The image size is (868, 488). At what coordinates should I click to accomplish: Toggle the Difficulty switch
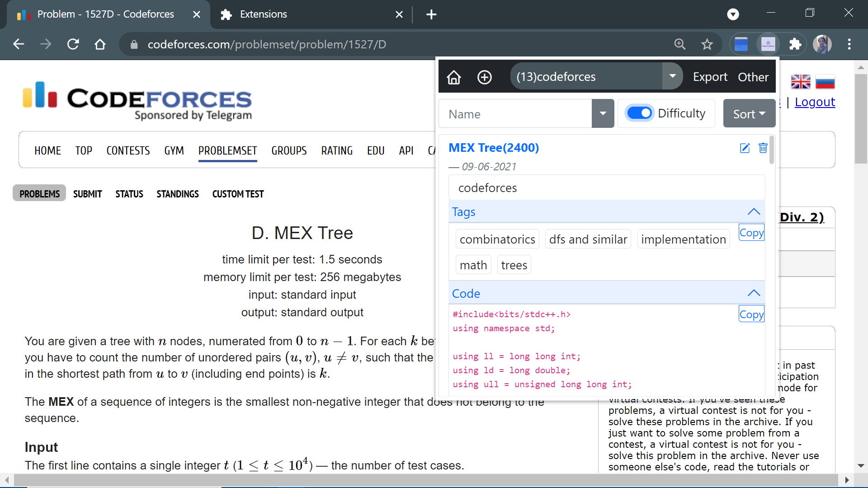pyautogui.click(x=640, y=113)
